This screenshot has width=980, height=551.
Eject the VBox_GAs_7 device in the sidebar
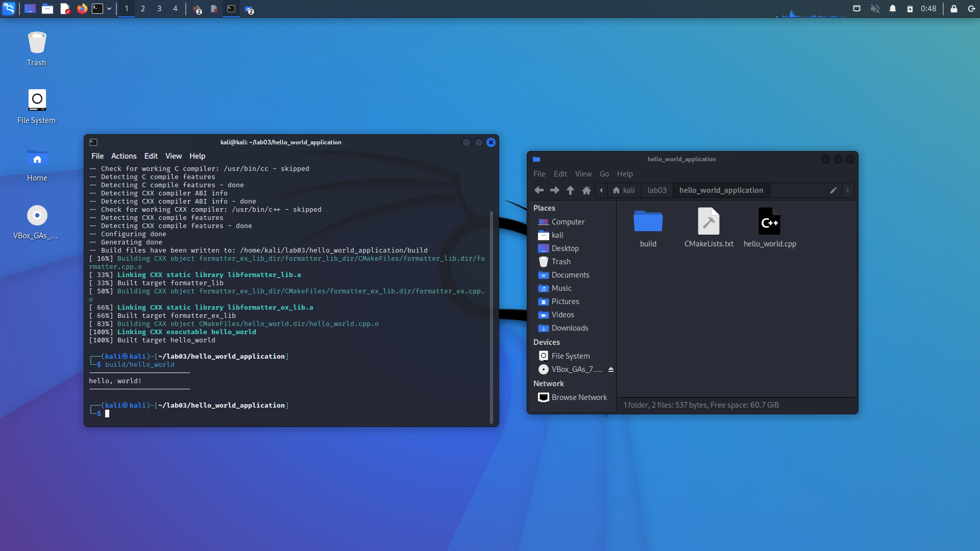point(610,369)
